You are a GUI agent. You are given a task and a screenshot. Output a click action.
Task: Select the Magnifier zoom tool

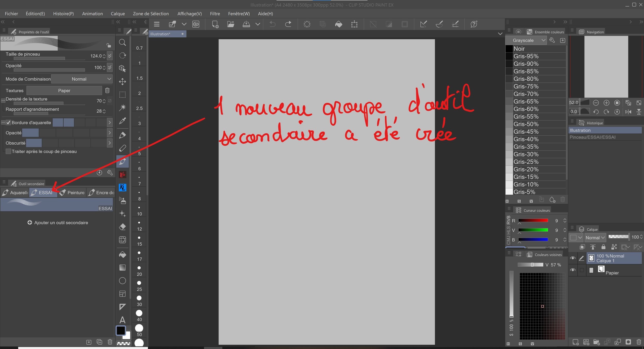point(122,42)
